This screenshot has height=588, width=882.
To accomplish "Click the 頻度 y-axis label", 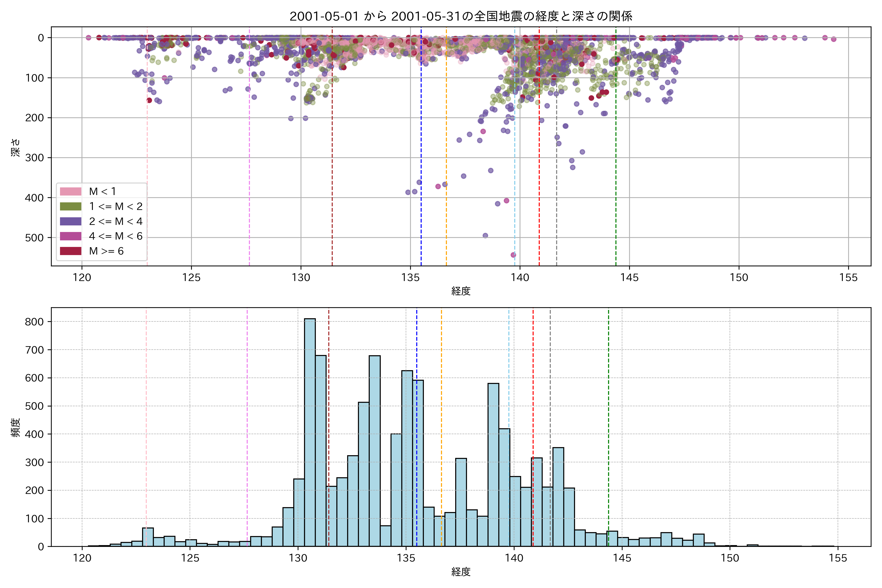I will (x=15, y=428).
